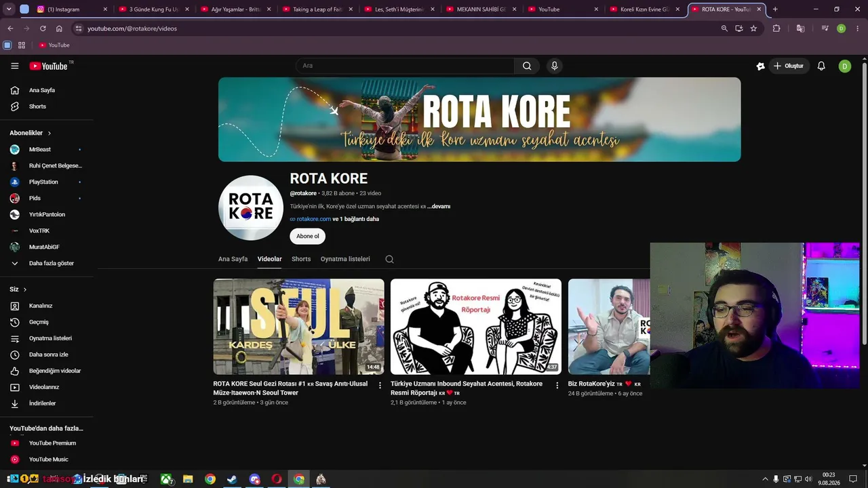Open the tab search dropdown arrow
This screenshot has height=488, width=868.
[9, 9]
